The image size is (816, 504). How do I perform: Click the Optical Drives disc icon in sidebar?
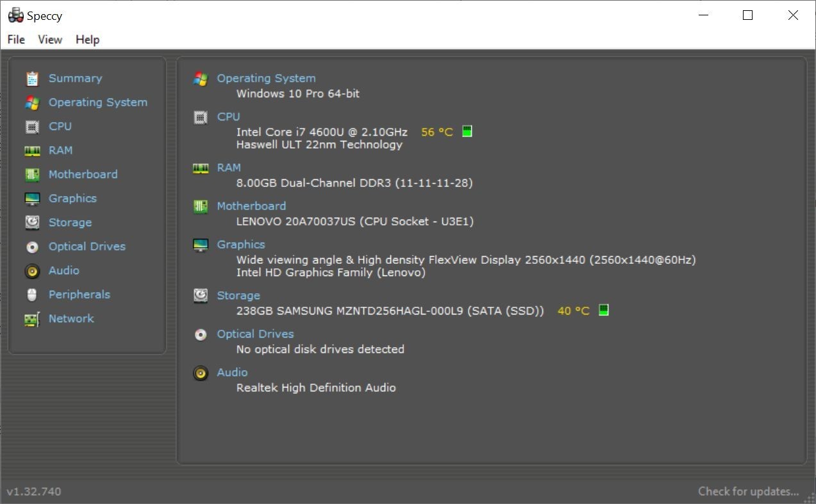[x=32, y=247]
